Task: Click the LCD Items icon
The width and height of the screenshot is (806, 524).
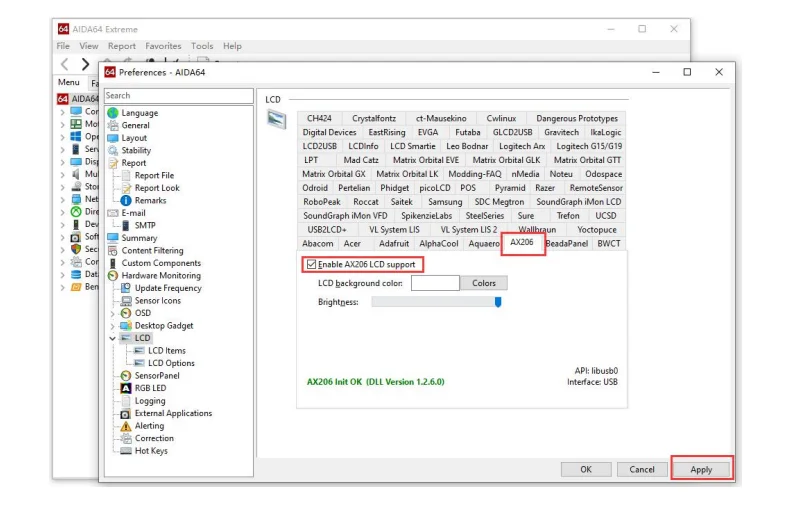Action: (139, 351)
